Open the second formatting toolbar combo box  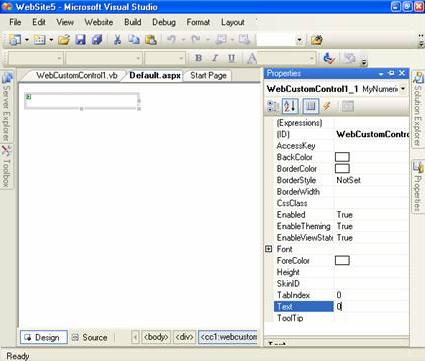(138, 58)
